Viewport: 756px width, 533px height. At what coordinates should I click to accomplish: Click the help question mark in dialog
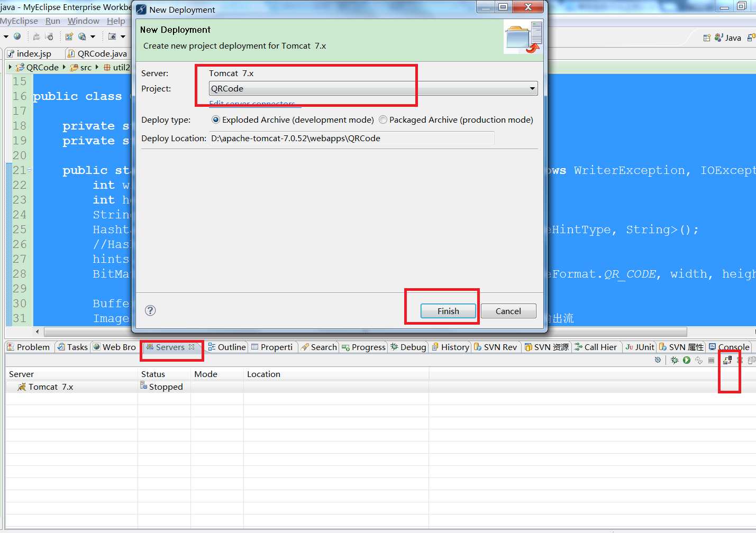tap(150, 310)
